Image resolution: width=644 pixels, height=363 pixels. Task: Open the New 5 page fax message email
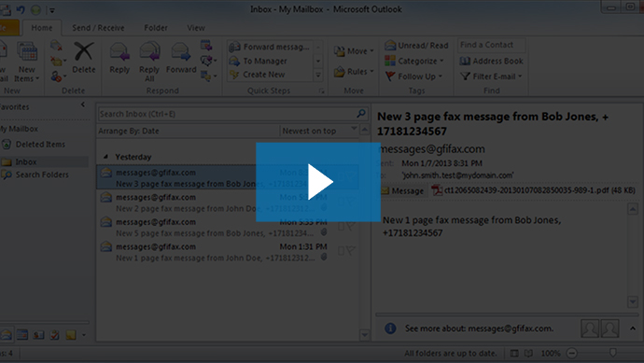pos(227,228)
